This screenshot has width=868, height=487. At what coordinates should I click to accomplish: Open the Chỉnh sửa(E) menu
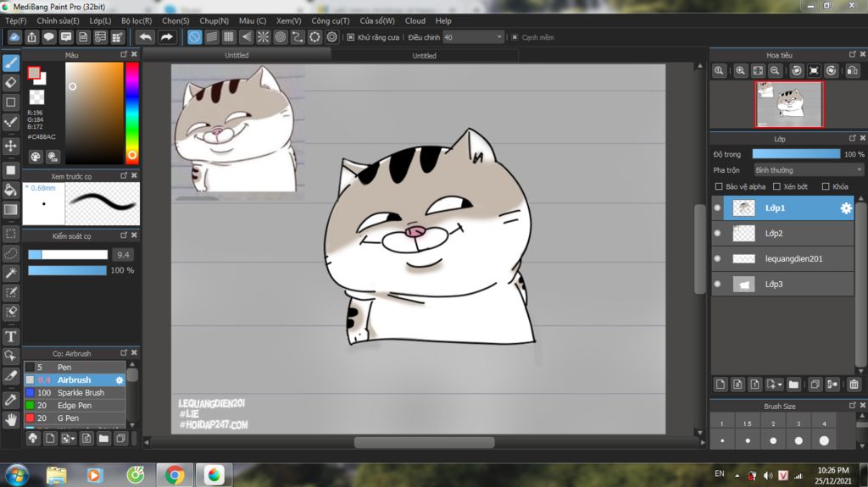(58, 20)
